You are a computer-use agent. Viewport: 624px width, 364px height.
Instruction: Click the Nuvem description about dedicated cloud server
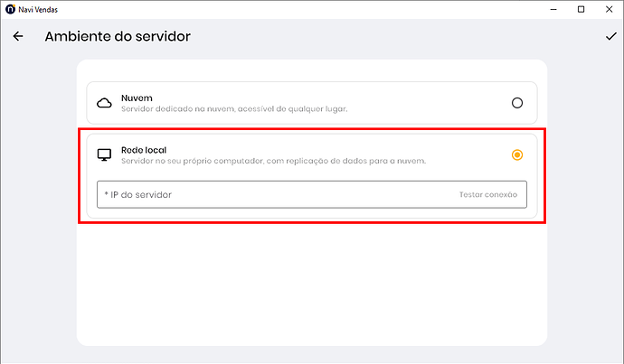coord(234,109)
